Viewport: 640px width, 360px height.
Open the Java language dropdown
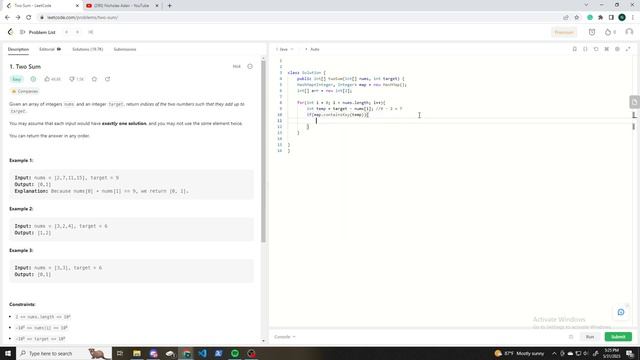[284, 49]
